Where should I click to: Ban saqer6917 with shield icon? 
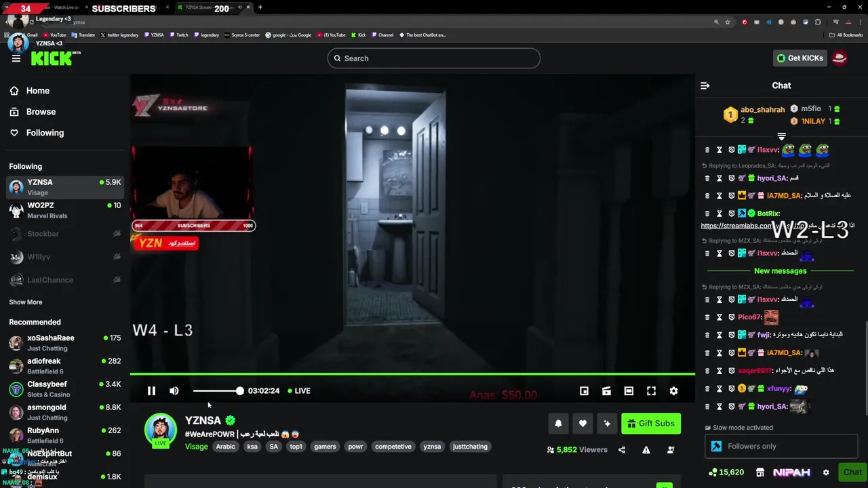(x=732, y=371)
